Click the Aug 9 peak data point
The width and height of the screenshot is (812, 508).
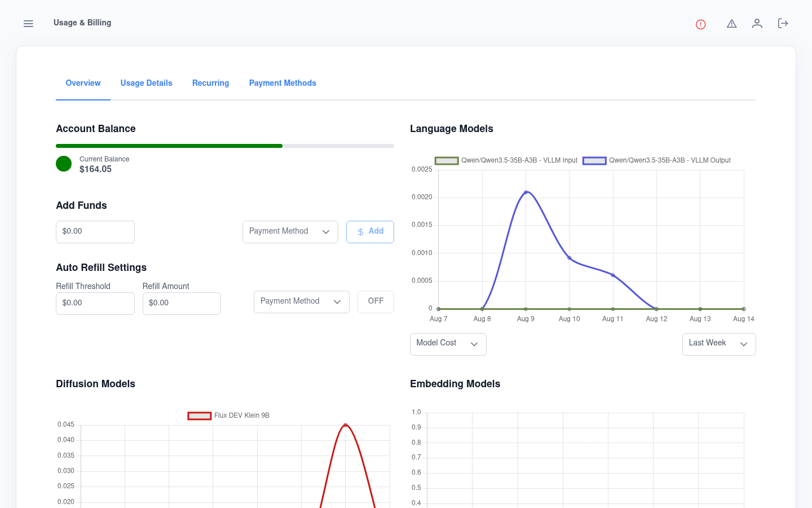pyautogui.click(x=526, y=192)
